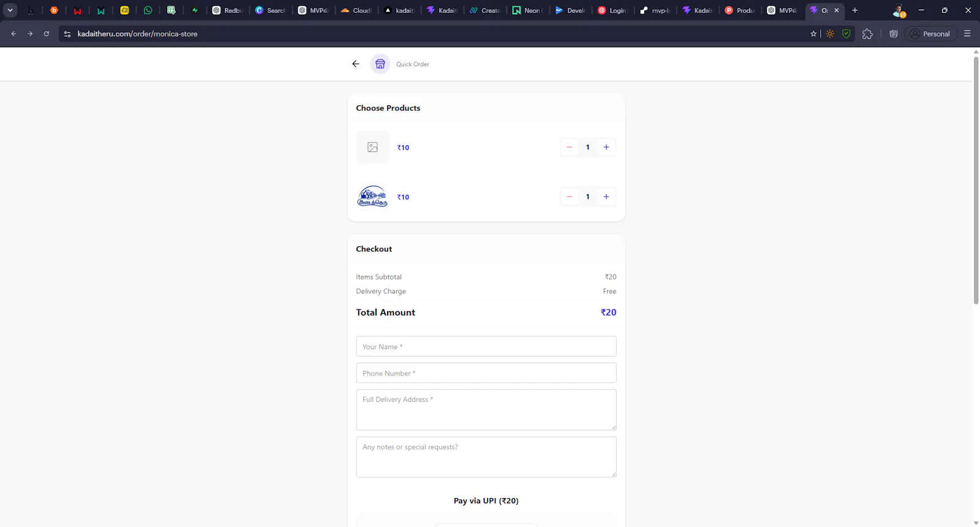
Task: Switch to the yellow pinned tab
Action: point(124,10)
